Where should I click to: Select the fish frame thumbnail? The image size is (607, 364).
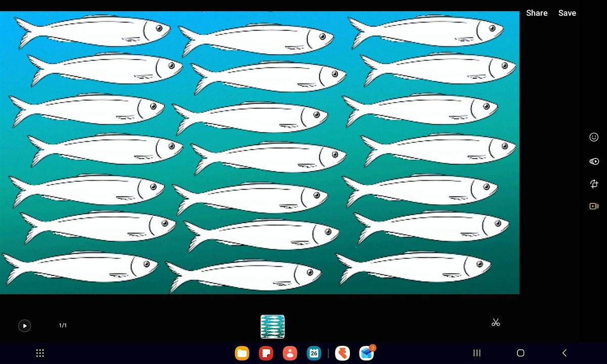click(272, 327)
